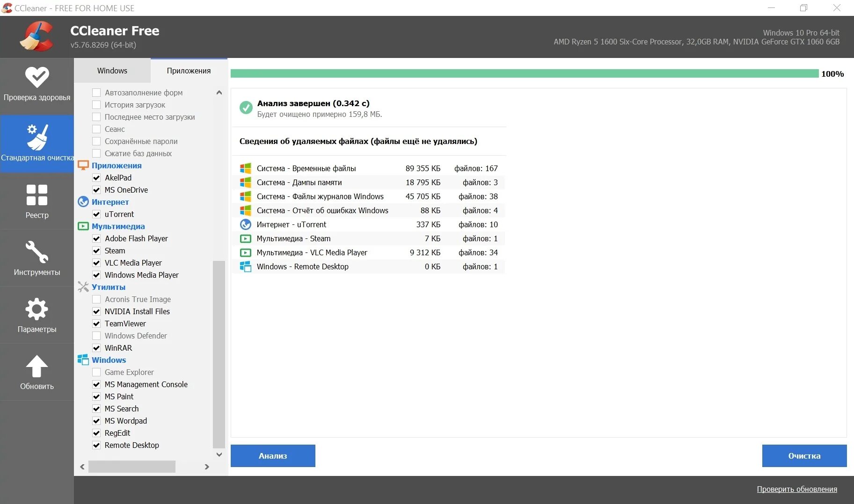
Task: Select the Standard Clean broom icon
Action: 37,137
